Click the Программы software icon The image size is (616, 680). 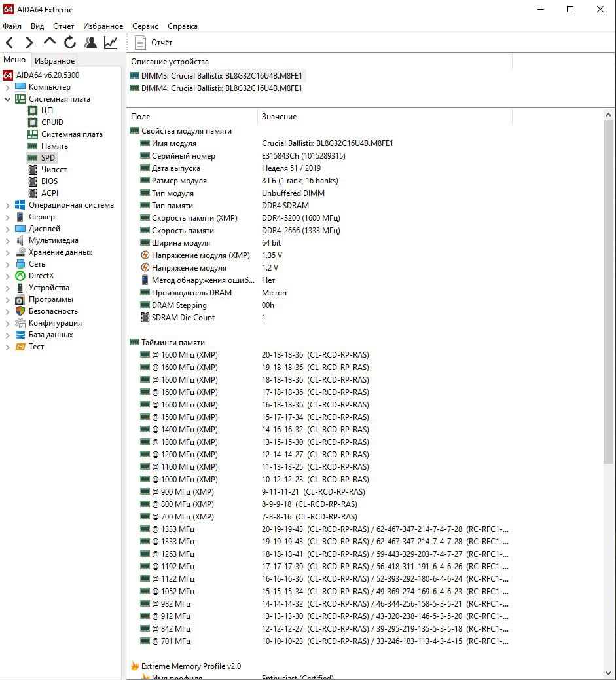(20, 299)
